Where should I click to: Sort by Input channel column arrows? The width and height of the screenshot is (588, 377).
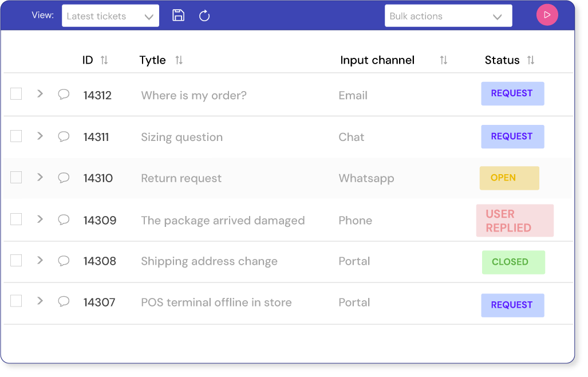tap(444, 60)
